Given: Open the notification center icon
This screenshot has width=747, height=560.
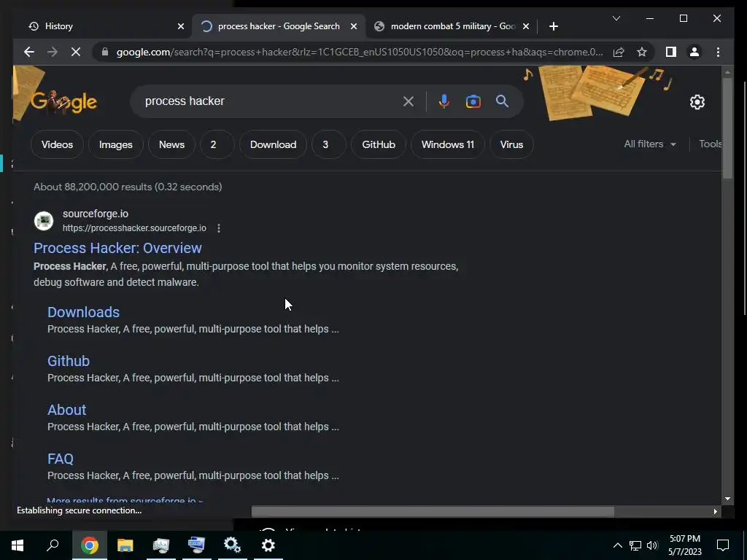Looking at the screenshot, I should (x=723, y=545).
